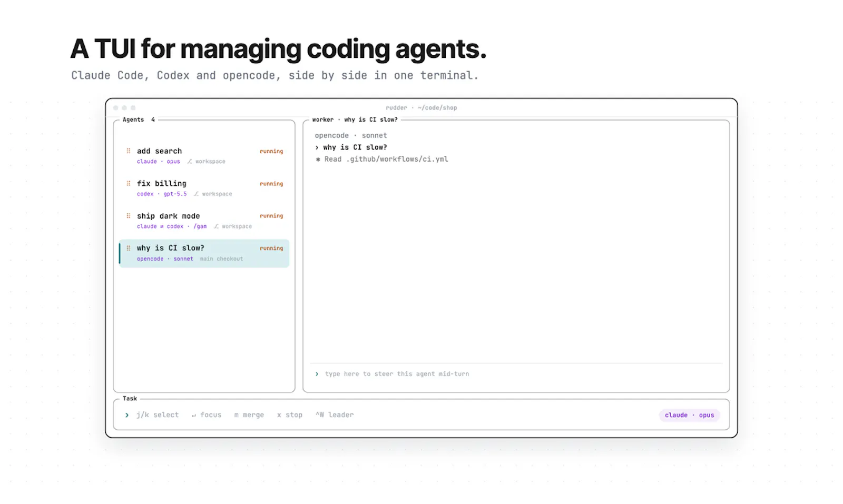Click the branch icon next to add search workspace
843x504 pixels.
190,162
